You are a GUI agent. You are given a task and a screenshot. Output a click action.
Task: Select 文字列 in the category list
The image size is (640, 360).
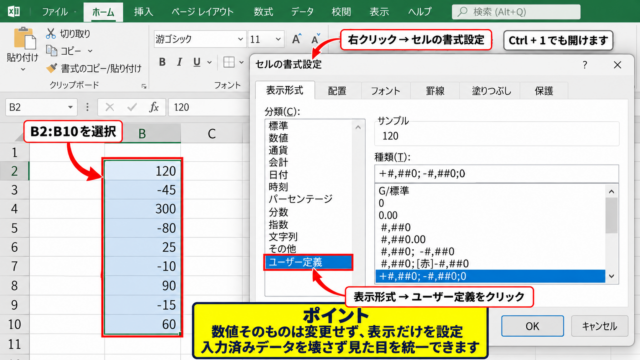283,237
